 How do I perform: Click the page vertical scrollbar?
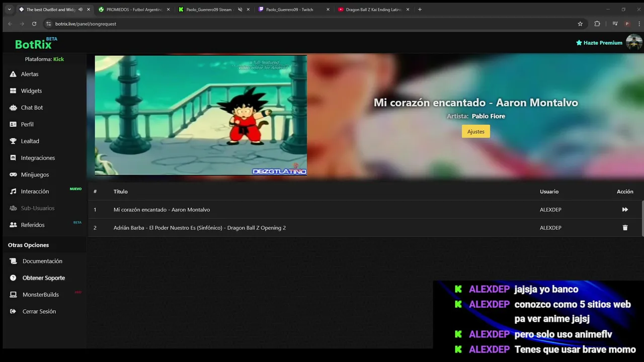pyautogui.click(x=642, y=218)
